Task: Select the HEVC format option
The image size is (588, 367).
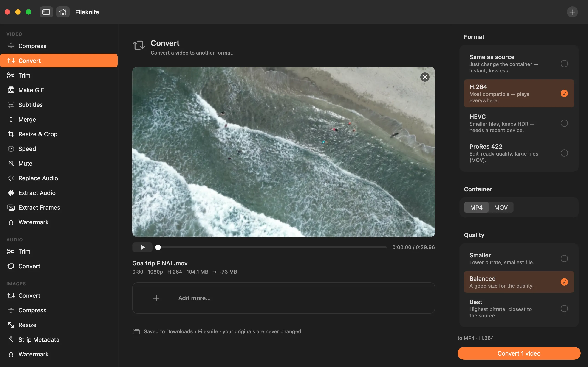Action: 519,123
